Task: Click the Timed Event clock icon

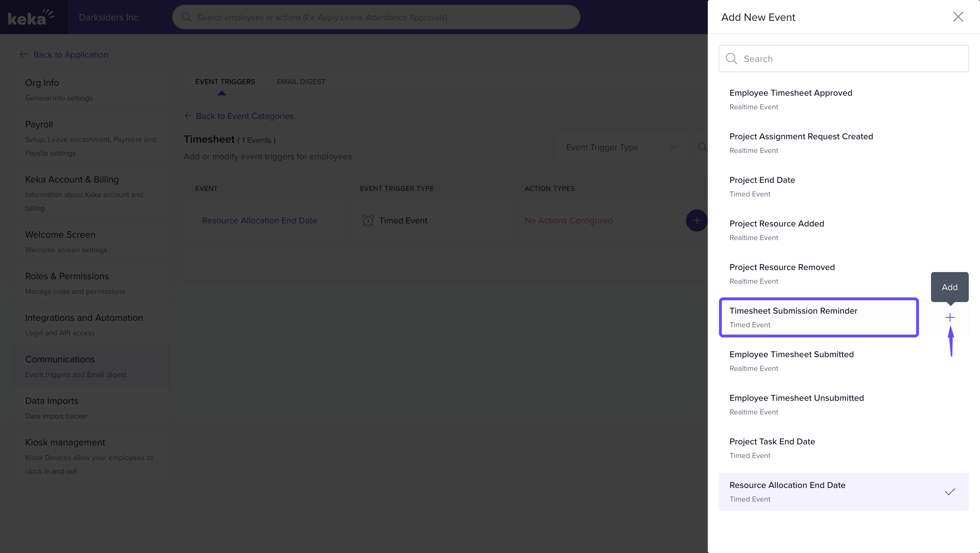Action: pyautogui.click(x=368, y=220)
